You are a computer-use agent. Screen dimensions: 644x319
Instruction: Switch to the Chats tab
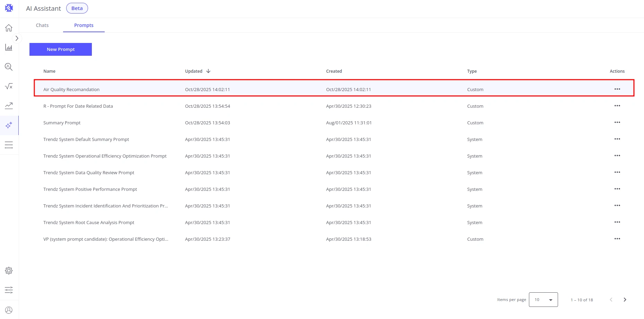[42, 25]
